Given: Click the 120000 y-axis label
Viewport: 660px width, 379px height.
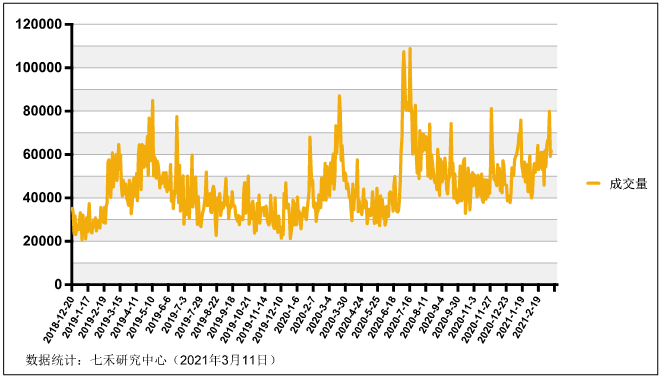Looking at the screenshot, I should (39, 24).
